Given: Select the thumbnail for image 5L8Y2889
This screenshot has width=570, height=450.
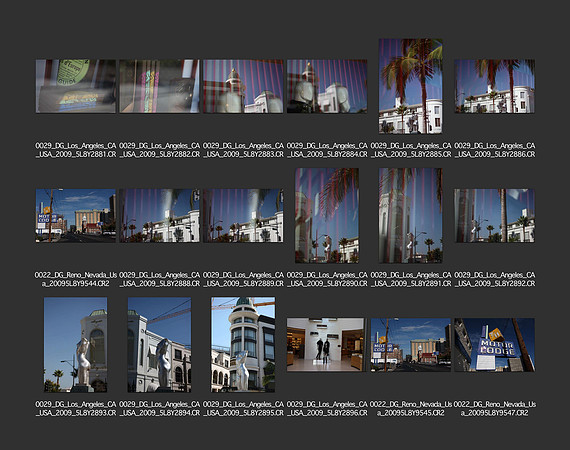Looking at the screenshot, I should coord(243,216).
